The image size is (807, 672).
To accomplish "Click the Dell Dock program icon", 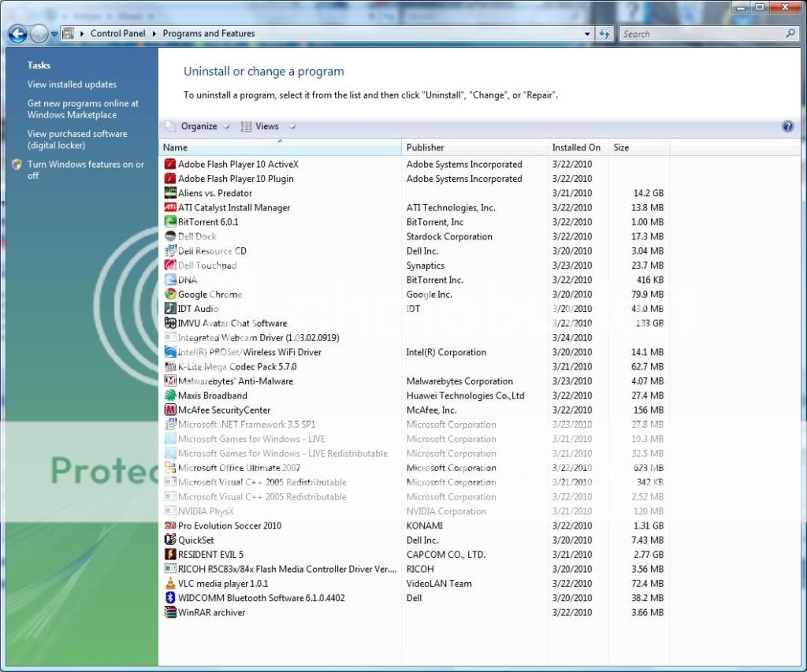I will tap(170, 236).
